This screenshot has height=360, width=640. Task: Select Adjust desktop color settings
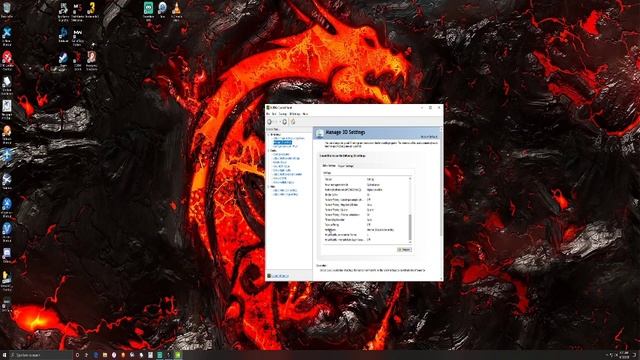[286, 158]
